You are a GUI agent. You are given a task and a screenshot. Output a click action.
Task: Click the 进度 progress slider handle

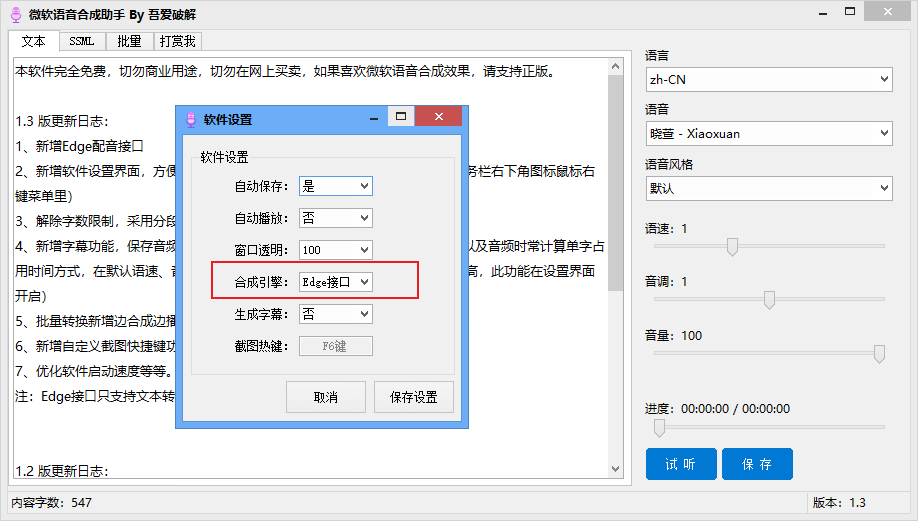tap(659, 428)
